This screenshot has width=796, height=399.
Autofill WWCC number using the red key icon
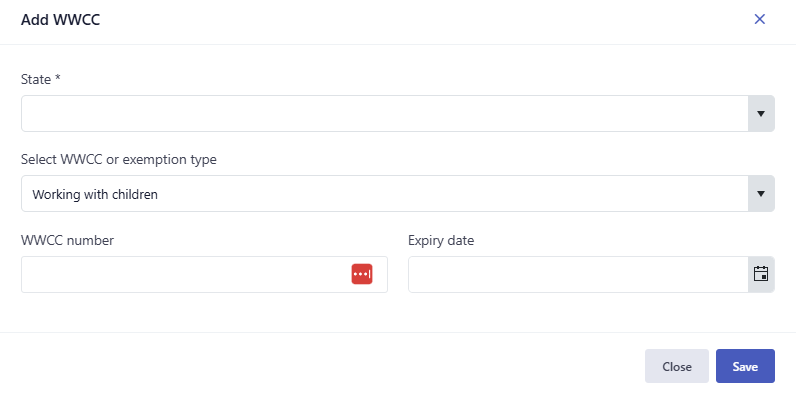click(362, 274)
